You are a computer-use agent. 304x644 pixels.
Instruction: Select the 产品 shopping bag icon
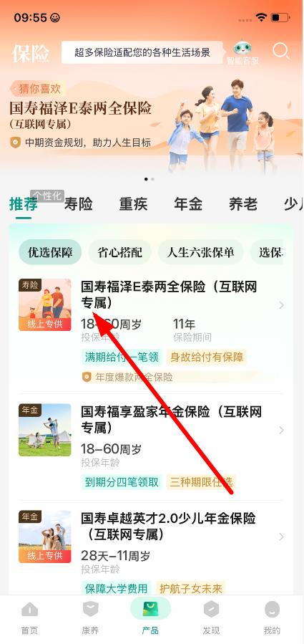point(150,609)
